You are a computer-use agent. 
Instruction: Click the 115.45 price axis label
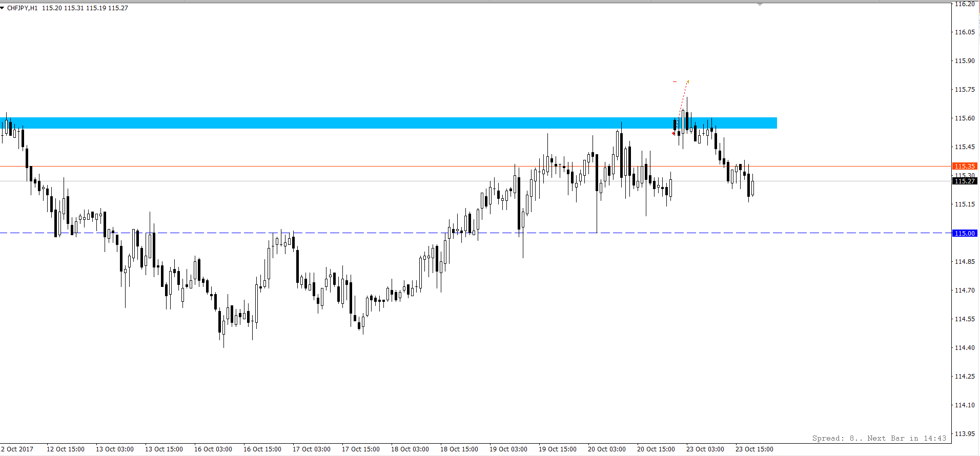(x=964, y=147)
